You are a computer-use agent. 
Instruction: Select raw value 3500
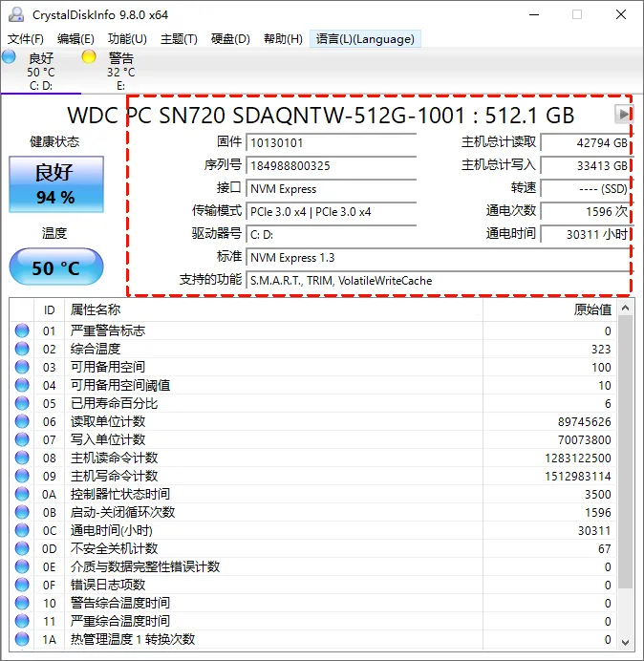pyautogui.click(x=597, y=494)
